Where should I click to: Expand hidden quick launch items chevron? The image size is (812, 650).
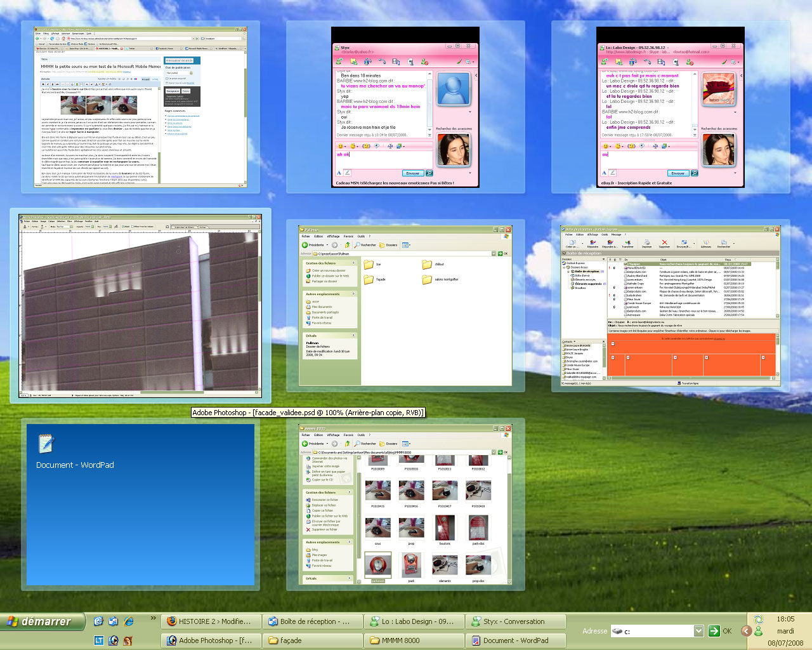click(x=153, y=618)
